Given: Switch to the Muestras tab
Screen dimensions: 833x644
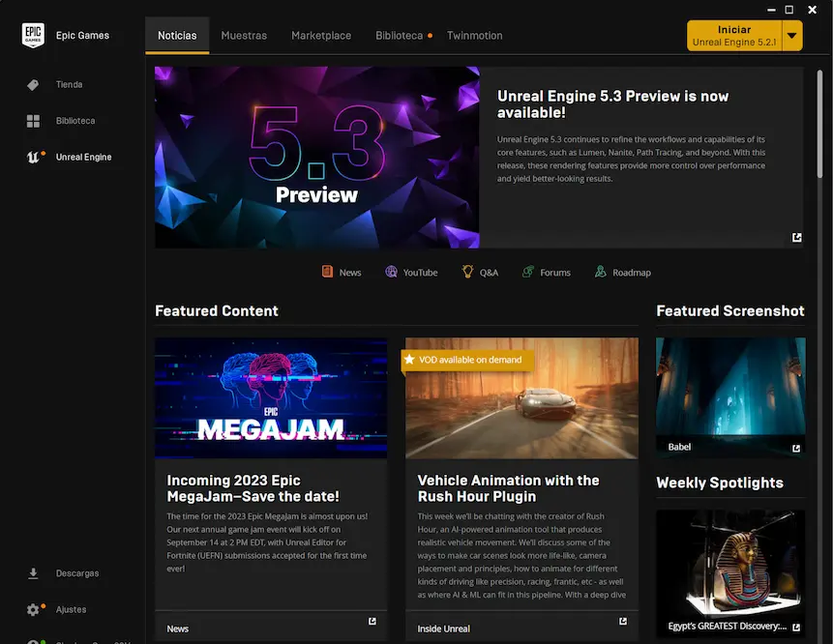Looking at the screenshot, I should point(244,36).
